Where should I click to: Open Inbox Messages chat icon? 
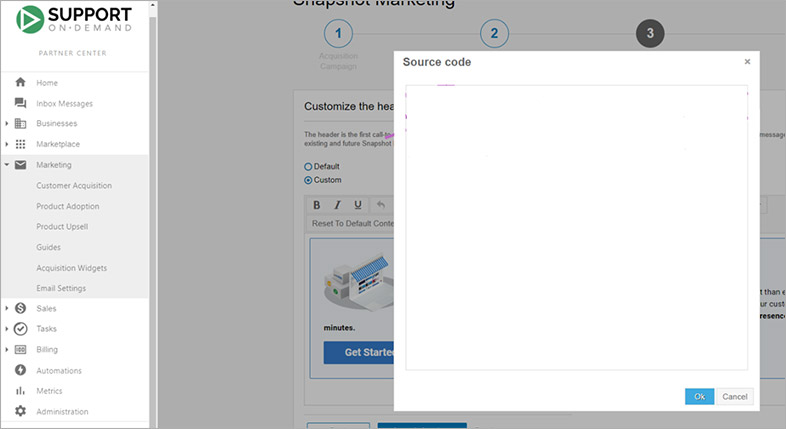coord(20,103)
